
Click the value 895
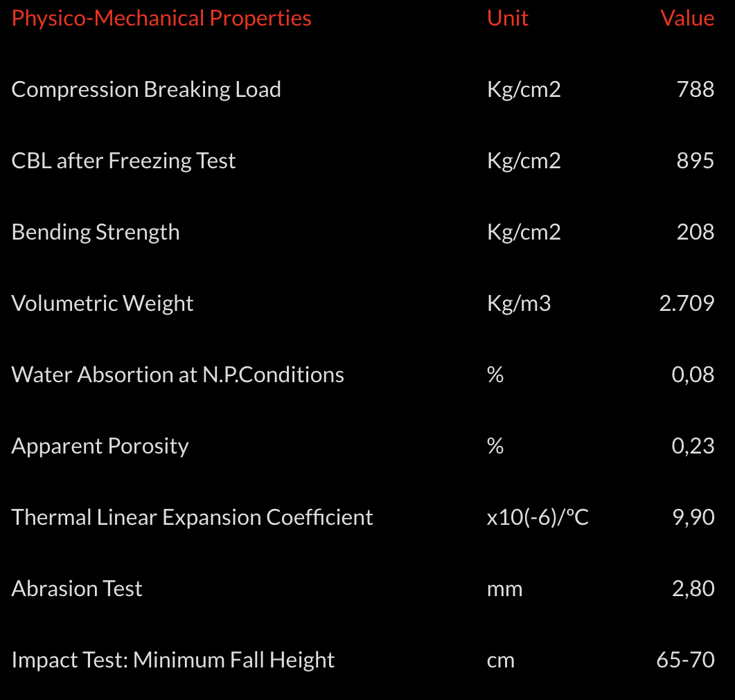point(696,161)
